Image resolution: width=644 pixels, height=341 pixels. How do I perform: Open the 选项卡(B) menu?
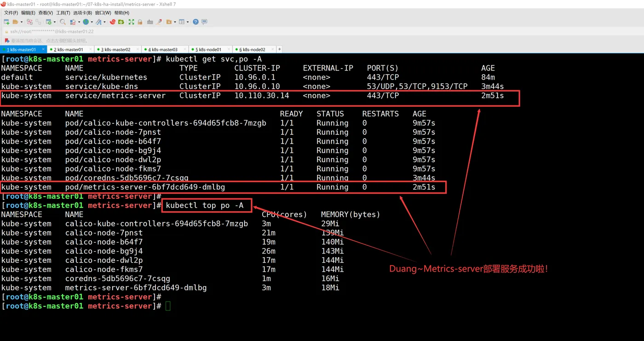(83, 13)
